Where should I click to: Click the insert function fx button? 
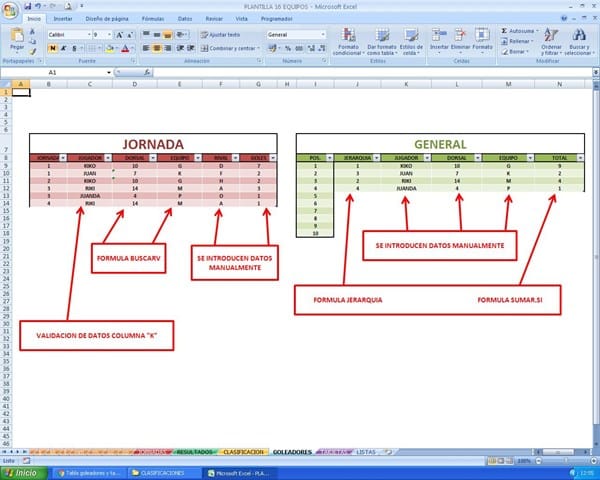147,72
